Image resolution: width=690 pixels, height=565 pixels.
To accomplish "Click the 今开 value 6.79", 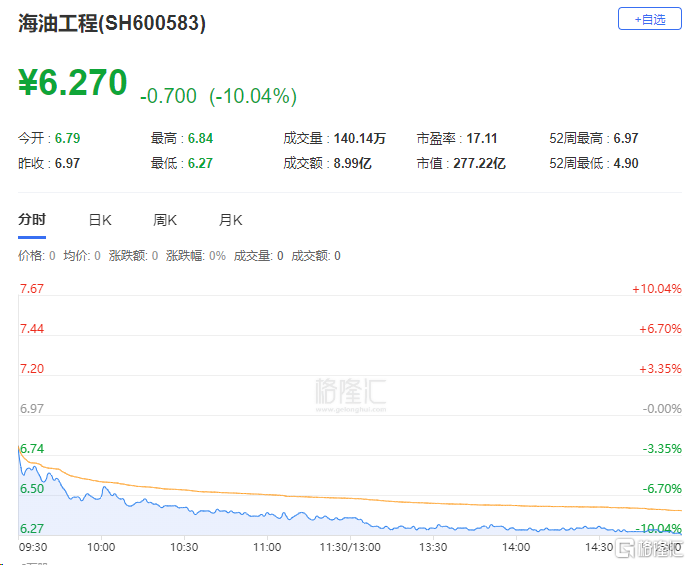I will pyautogui.click(x=67, y=138).
